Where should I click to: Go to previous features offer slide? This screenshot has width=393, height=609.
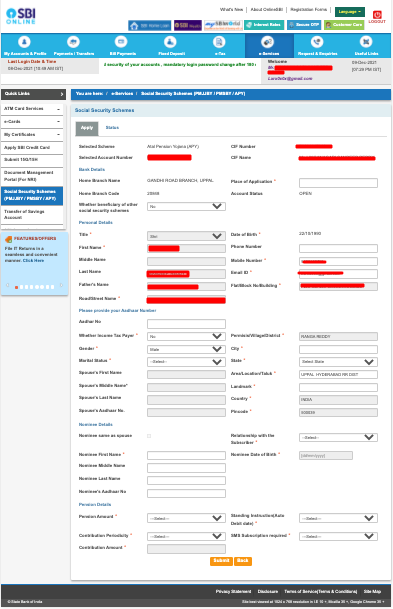[x=7, y=285]
